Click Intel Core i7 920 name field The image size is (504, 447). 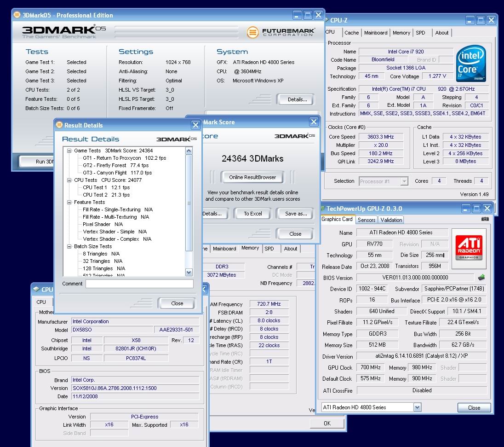point(406,52)
